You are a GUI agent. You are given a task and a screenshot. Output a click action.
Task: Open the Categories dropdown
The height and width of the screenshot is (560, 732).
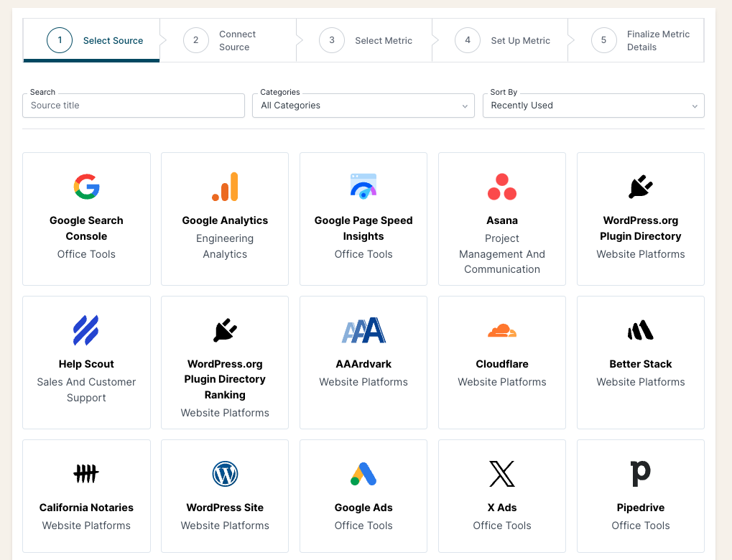point(363,105)
